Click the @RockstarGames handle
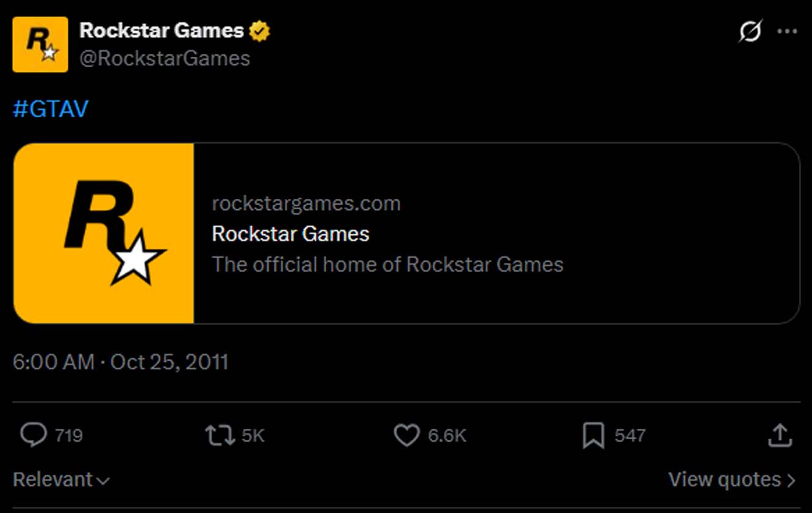Image resolution: width=812 pixels, height=513 pixels. [x=165, y=59]
